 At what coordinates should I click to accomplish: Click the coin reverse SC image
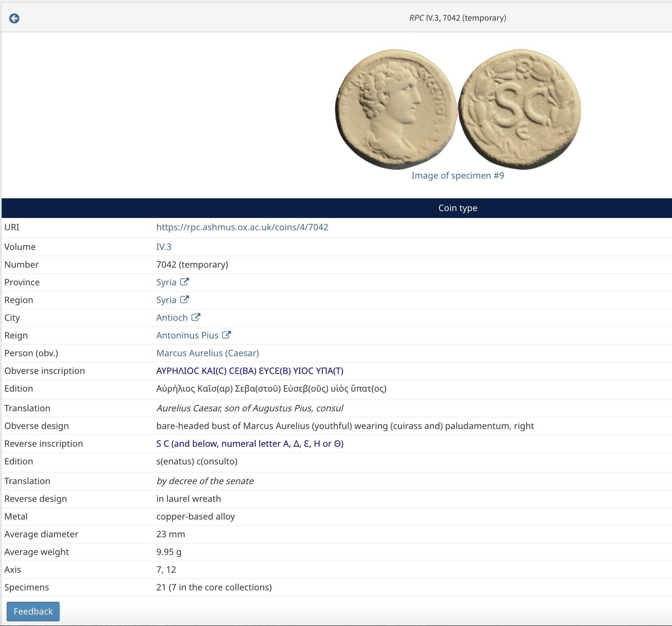519,109
